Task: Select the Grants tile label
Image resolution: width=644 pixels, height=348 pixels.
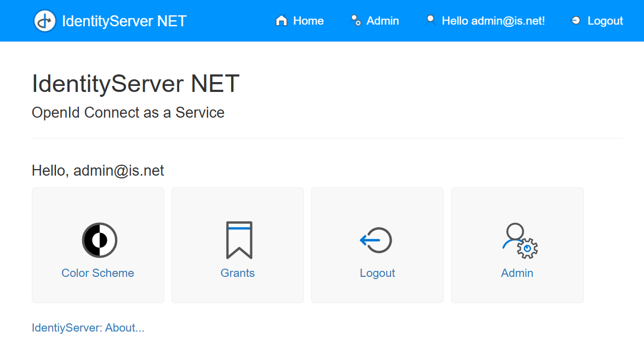Action: pos(238,273)
